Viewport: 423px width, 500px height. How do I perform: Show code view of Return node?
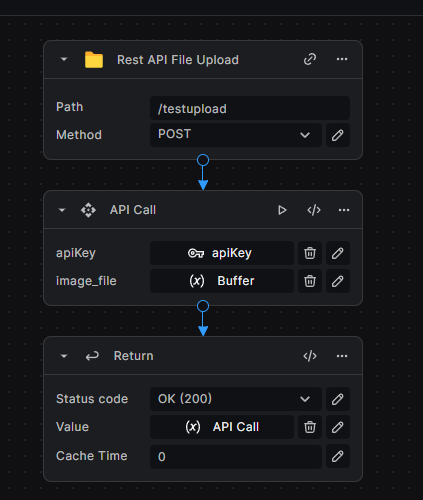click(x=310, y=356)
